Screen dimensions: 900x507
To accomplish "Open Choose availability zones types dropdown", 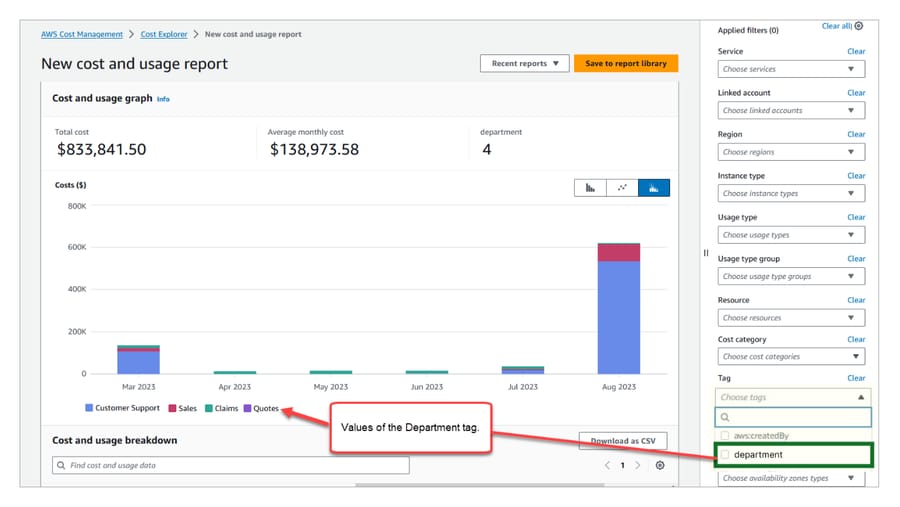I will pyautogui.click(x=791, y=478).
